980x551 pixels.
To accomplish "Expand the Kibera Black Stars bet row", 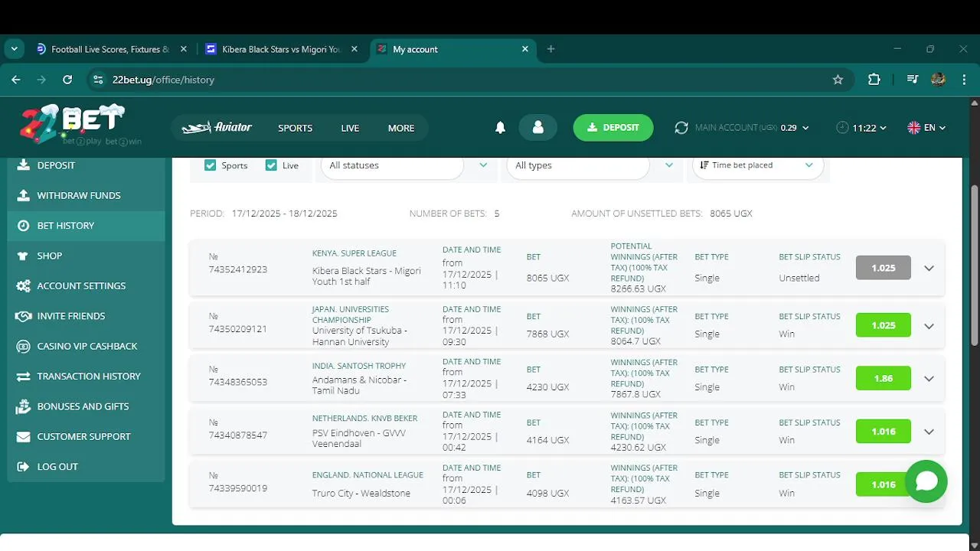I will (x=929, y=268).
